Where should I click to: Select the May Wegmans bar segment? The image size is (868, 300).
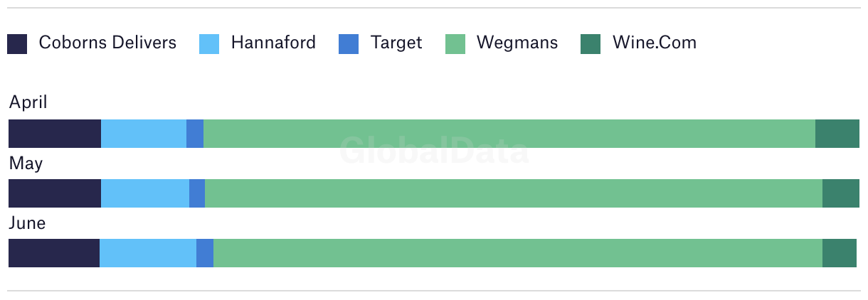coord(514,193)
